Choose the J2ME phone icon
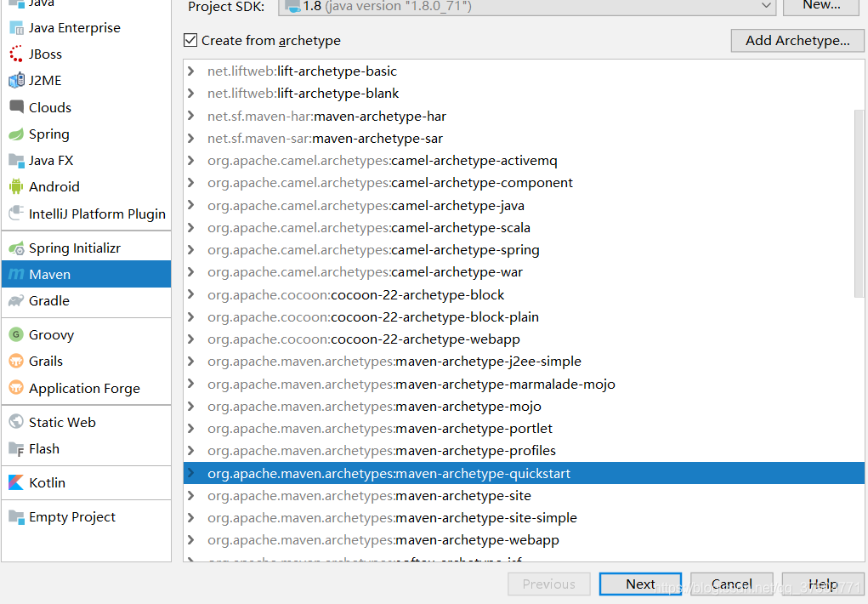 (17, 80)
